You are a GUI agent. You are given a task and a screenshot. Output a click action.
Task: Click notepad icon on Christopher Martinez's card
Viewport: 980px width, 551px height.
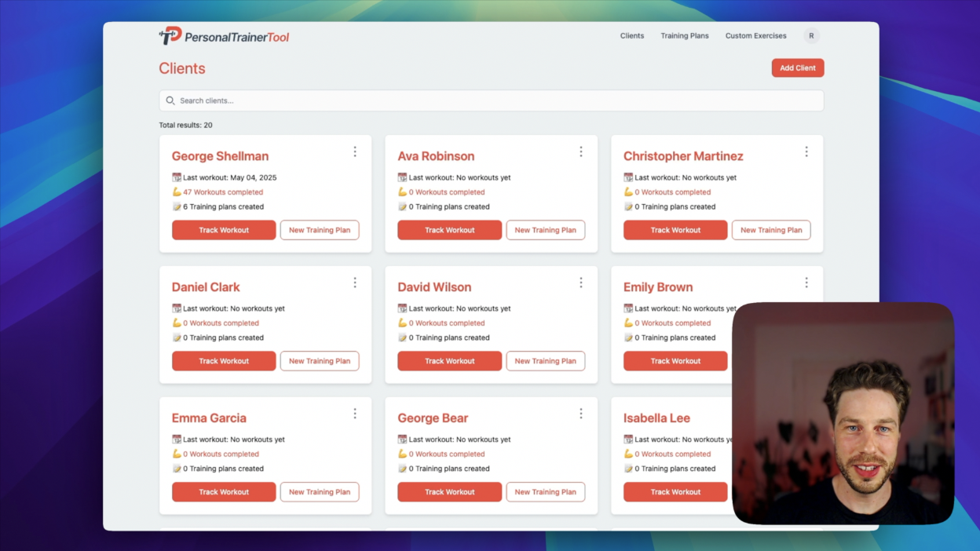coord(628,207)
